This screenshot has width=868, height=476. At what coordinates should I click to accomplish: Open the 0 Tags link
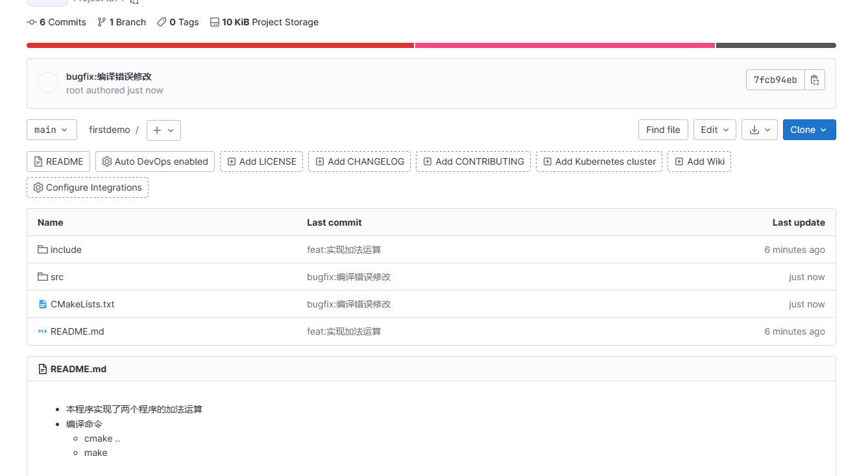pos(178,22)
